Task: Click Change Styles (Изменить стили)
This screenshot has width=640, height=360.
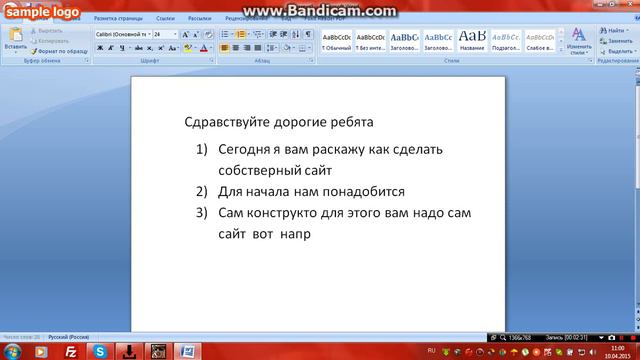Action: pos(579,41)
